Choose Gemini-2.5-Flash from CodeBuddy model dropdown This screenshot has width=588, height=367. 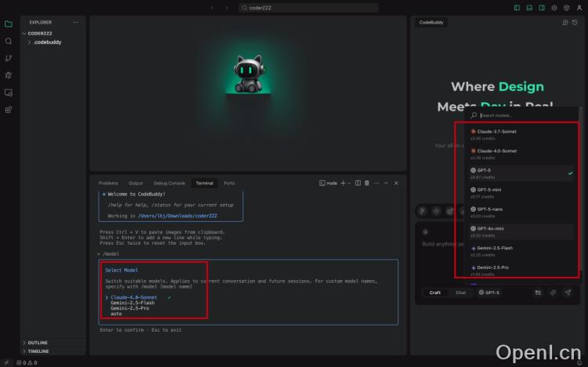[521, 252]
